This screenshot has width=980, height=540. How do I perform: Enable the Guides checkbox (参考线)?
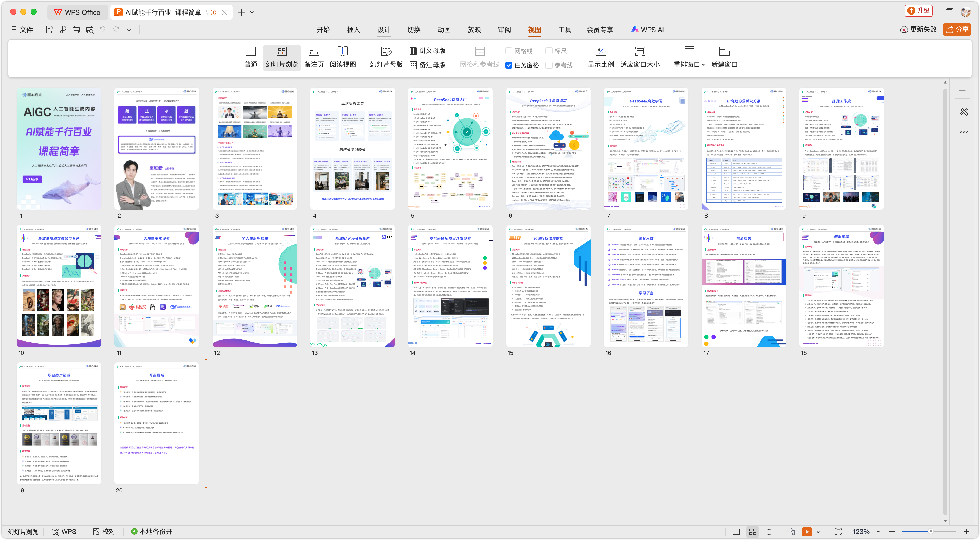pos(549,65)
